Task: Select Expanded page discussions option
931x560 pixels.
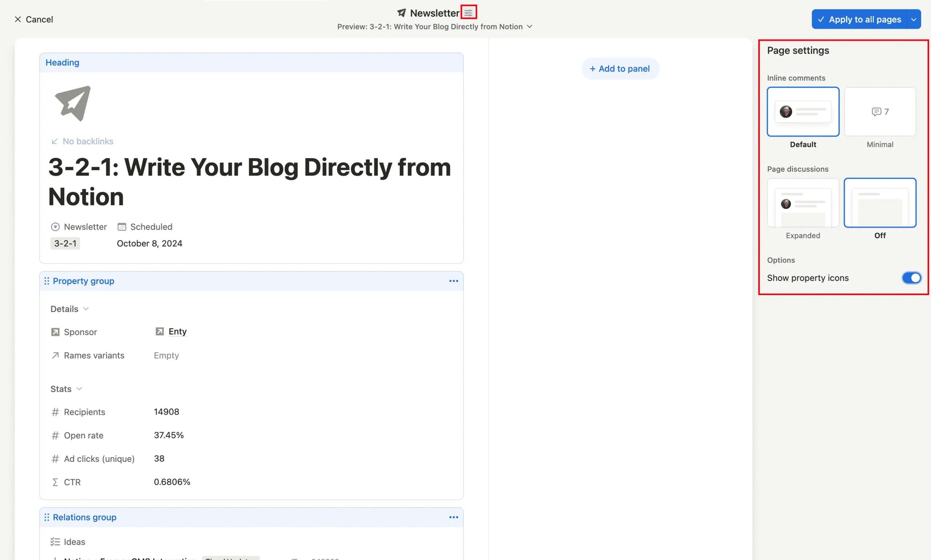Action: pos(803,203)
